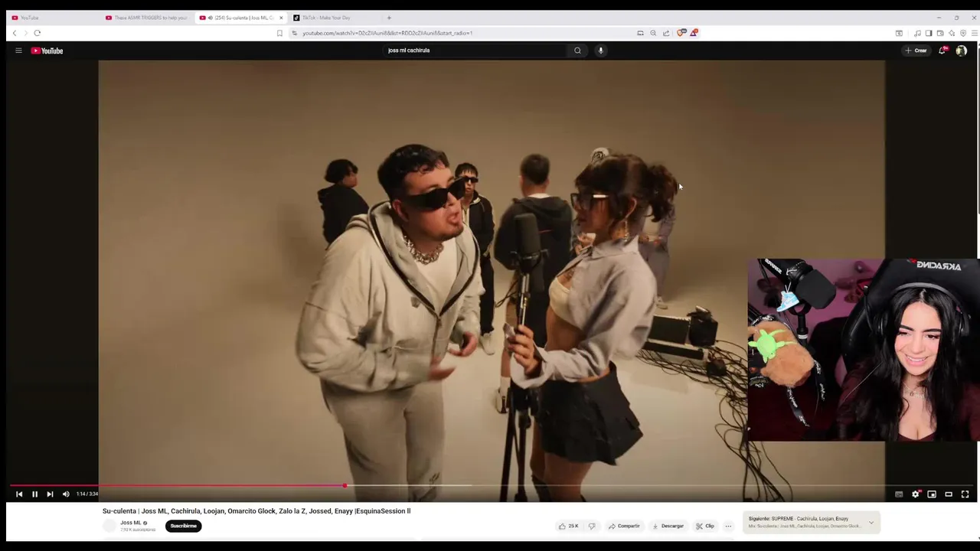Click the video title 'Su-culenta | Joss ML'
Screen dimensions: 980x551
256,511
